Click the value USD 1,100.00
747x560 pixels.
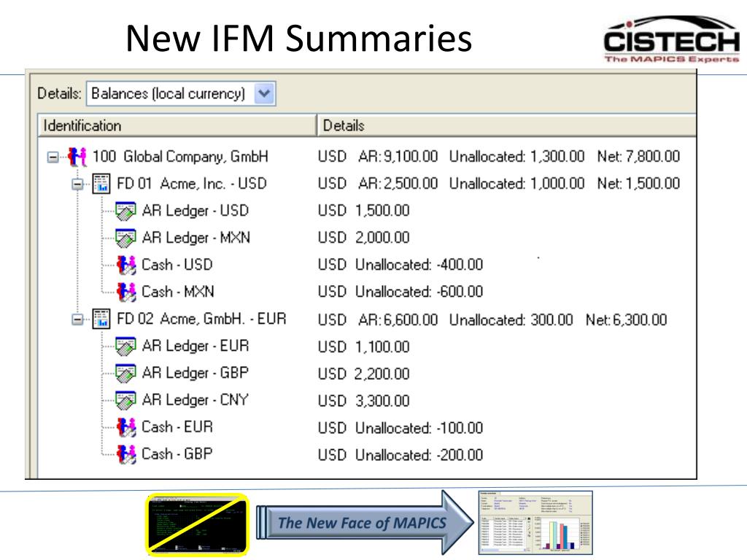click(x=364, y=346)
